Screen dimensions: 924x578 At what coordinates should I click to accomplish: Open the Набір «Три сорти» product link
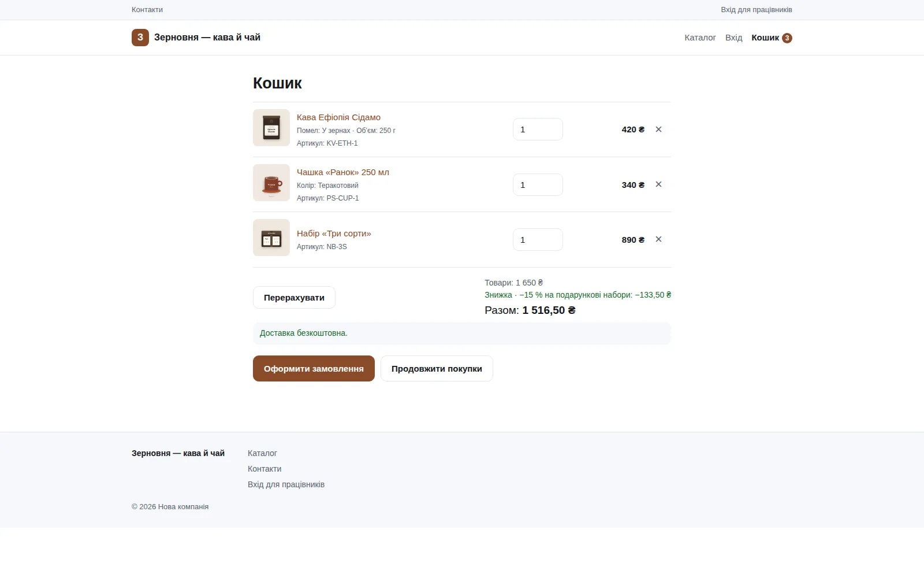334,234
